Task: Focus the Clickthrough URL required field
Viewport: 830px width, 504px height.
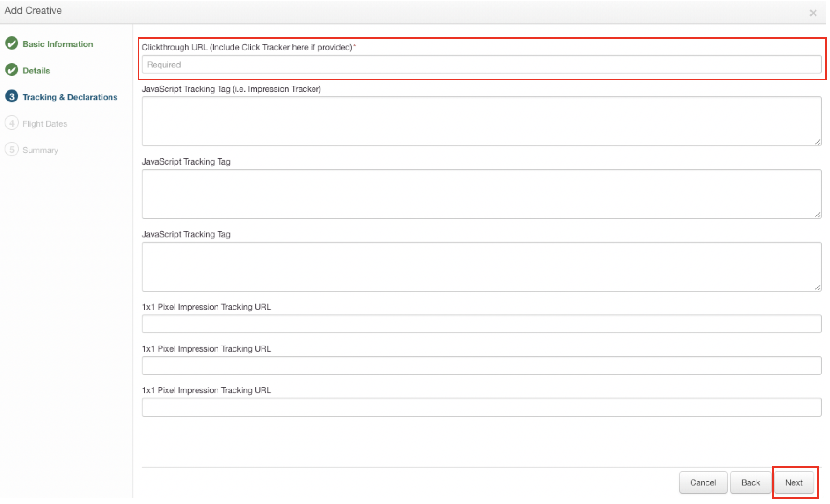Action: 481,65
